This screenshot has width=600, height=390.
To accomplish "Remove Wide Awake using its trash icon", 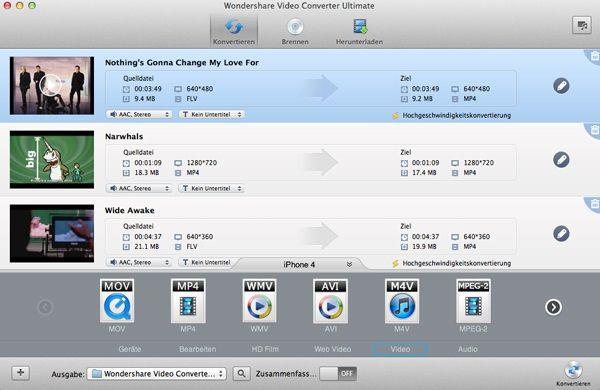I will point(594,204).
